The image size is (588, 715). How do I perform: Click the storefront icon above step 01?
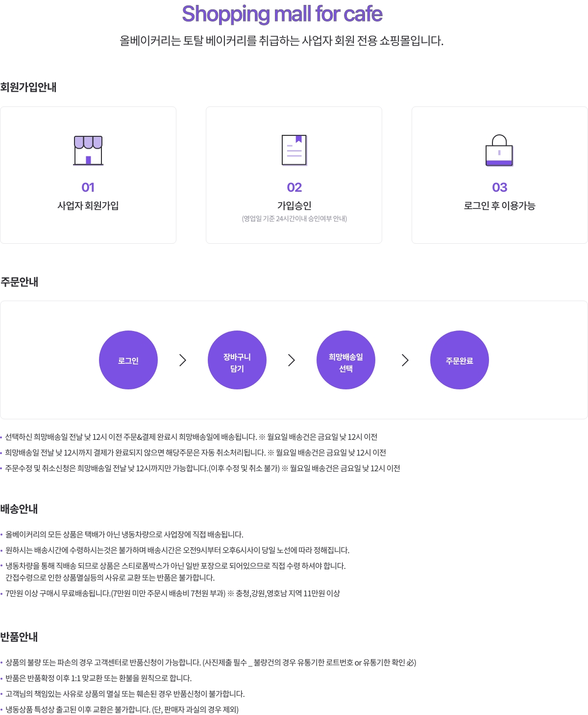(x=88, y=151)
